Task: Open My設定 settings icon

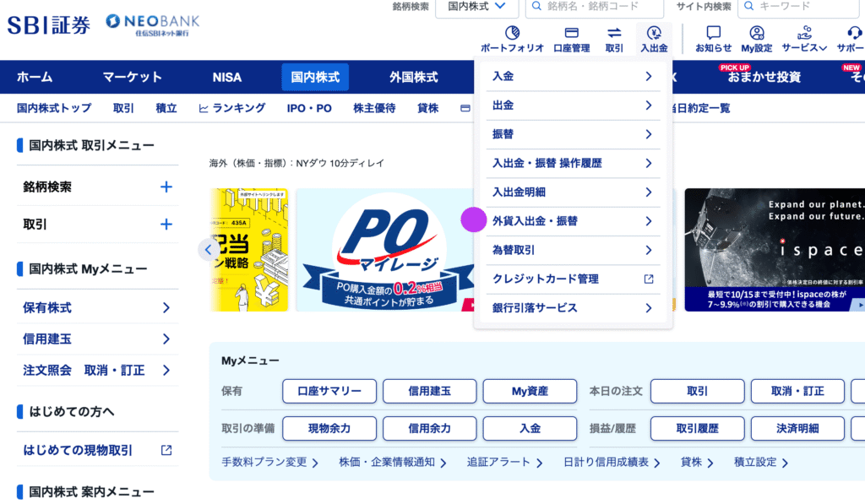Action: pyautogui.click(x=756, y=34)
